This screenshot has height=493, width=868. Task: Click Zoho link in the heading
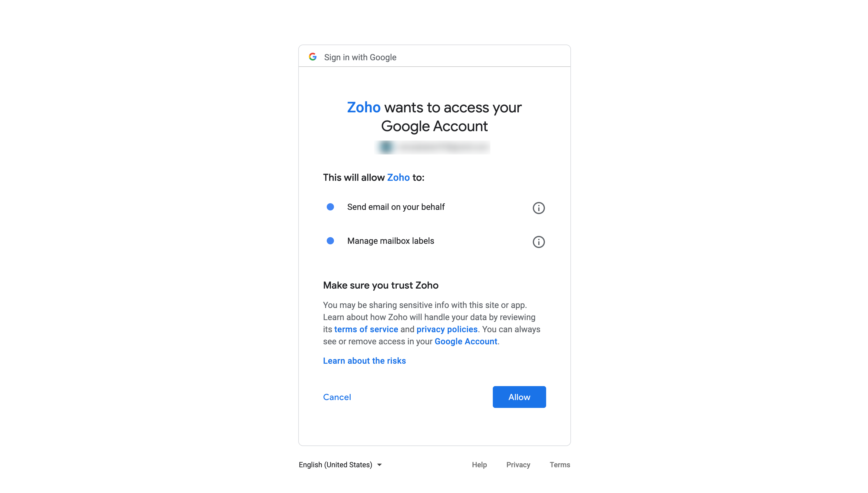[363, 108]
